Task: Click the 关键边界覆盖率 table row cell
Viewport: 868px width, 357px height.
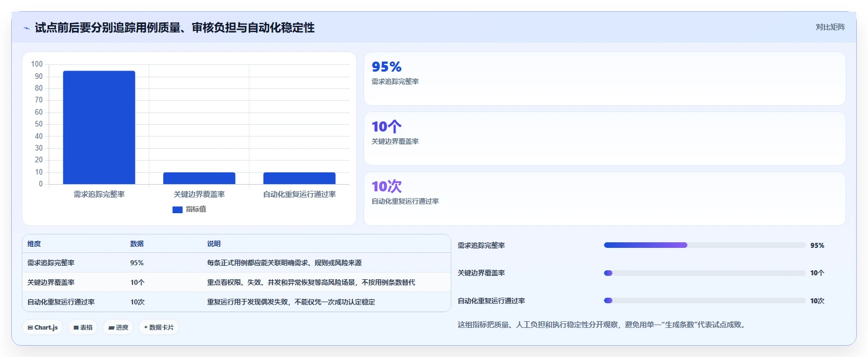Action: pyautogui.click(x=51, y=283)
